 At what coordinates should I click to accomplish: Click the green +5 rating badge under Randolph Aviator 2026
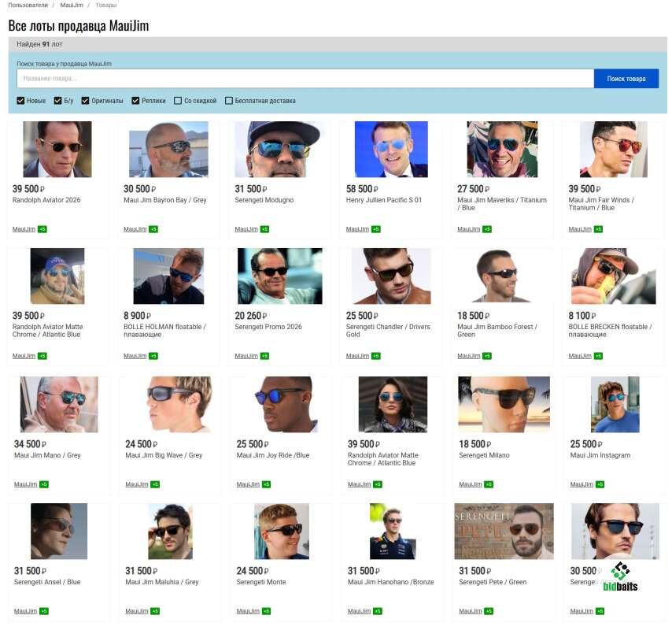[42, 229]
